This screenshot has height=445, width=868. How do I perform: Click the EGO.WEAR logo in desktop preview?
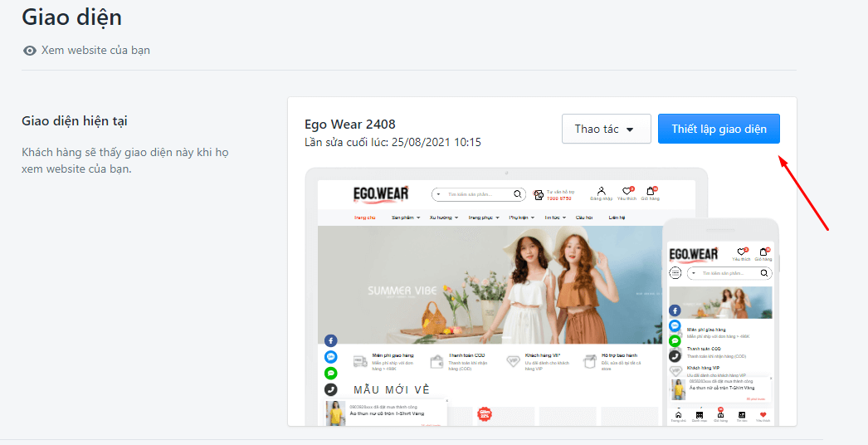coord(381,194)
